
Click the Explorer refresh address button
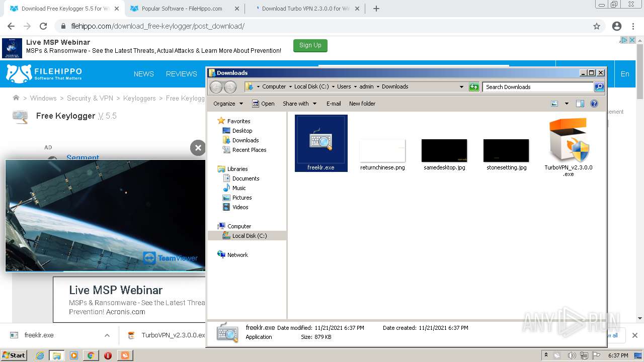point(474,87)
